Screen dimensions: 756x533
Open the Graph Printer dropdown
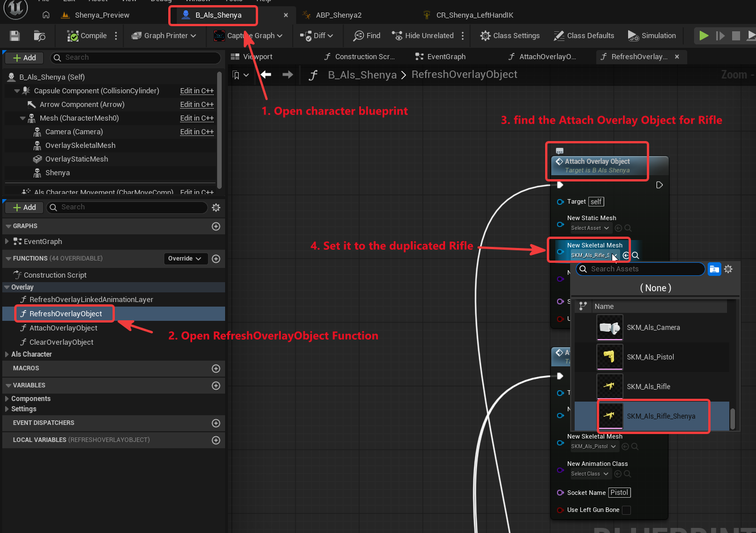(164, 36)
